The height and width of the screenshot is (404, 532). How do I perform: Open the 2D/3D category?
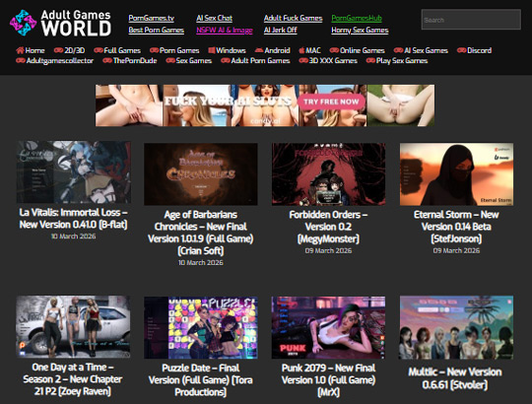(75, 50)
